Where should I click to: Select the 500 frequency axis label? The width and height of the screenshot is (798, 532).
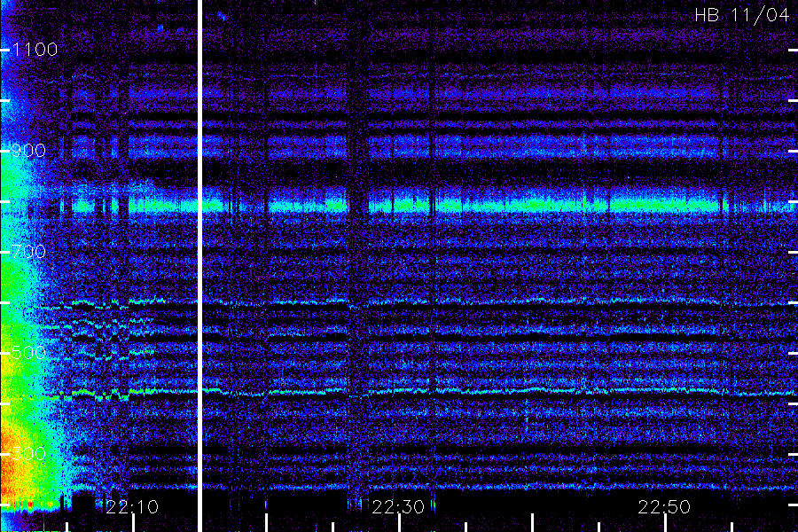pos(28,352)
